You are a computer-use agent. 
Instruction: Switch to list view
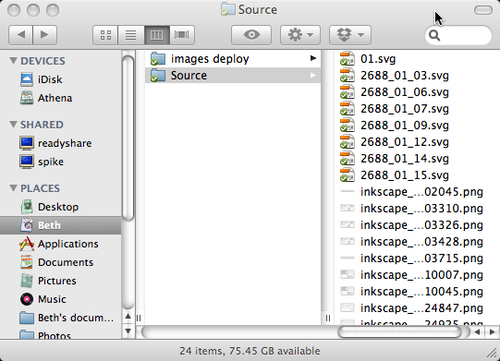131,35
